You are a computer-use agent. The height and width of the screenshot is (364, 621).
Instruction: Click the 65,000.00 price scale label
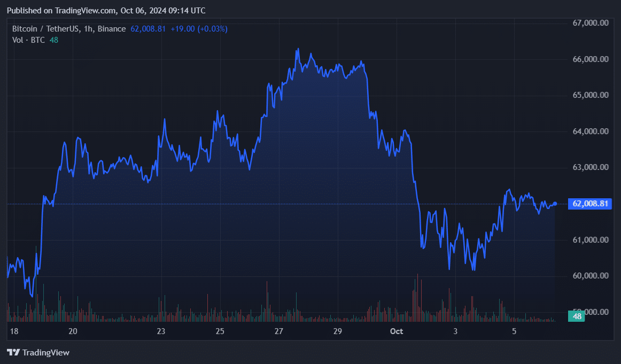591,95
